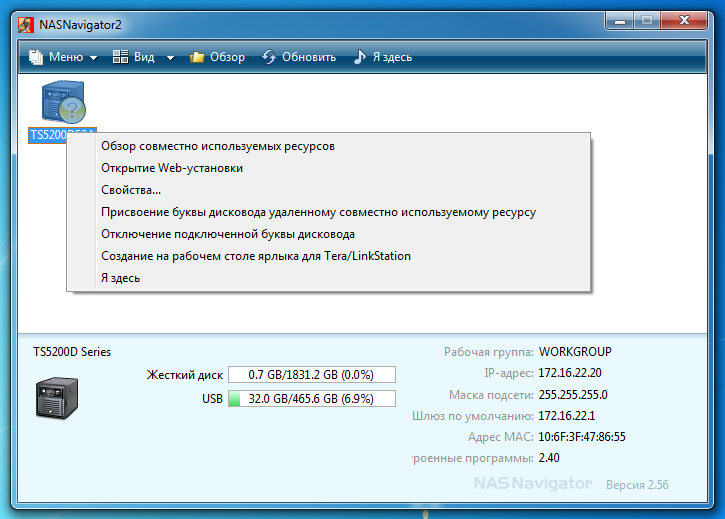Screen dimensions: 725x519
Task: Click the Обзор folder icon
Action: [197, 57]
